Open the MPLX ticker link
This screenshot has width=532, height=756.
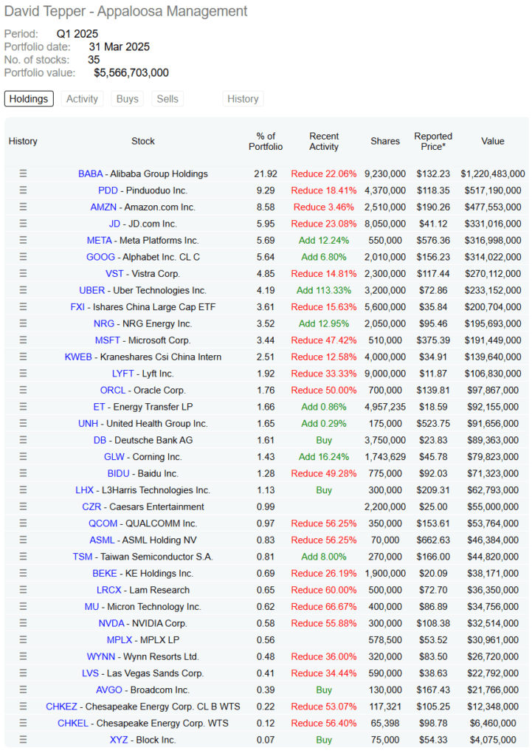(x=120, y=640)
